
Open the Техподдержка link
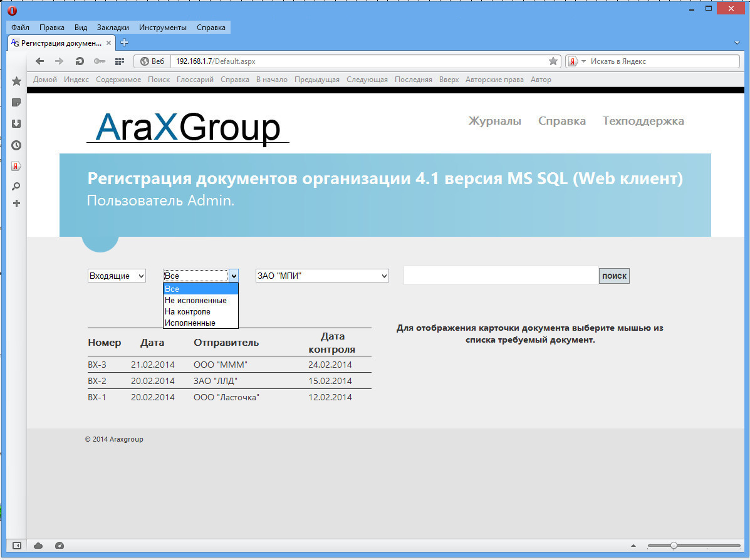(643, 121)
